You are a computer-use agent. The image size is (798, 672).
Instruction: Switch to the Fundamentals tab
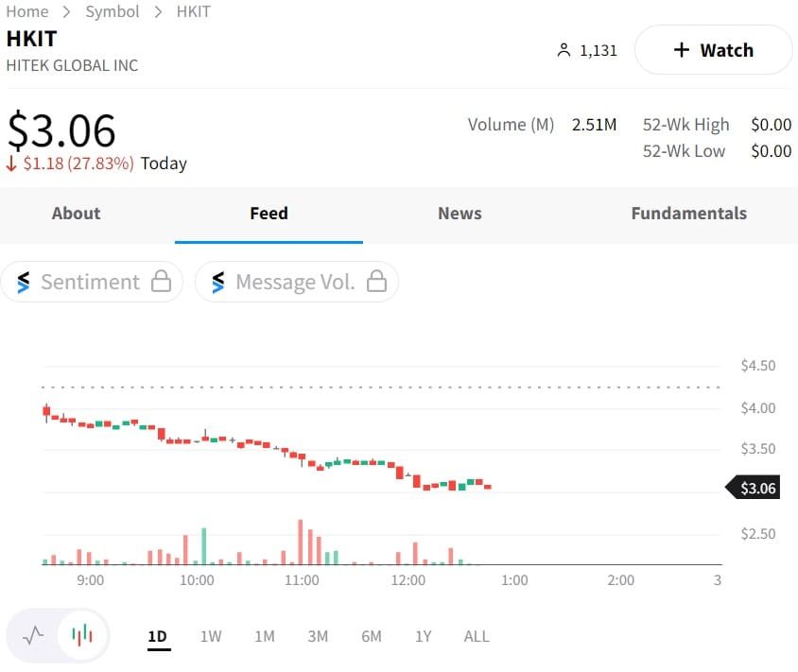(x=688, y=214)
